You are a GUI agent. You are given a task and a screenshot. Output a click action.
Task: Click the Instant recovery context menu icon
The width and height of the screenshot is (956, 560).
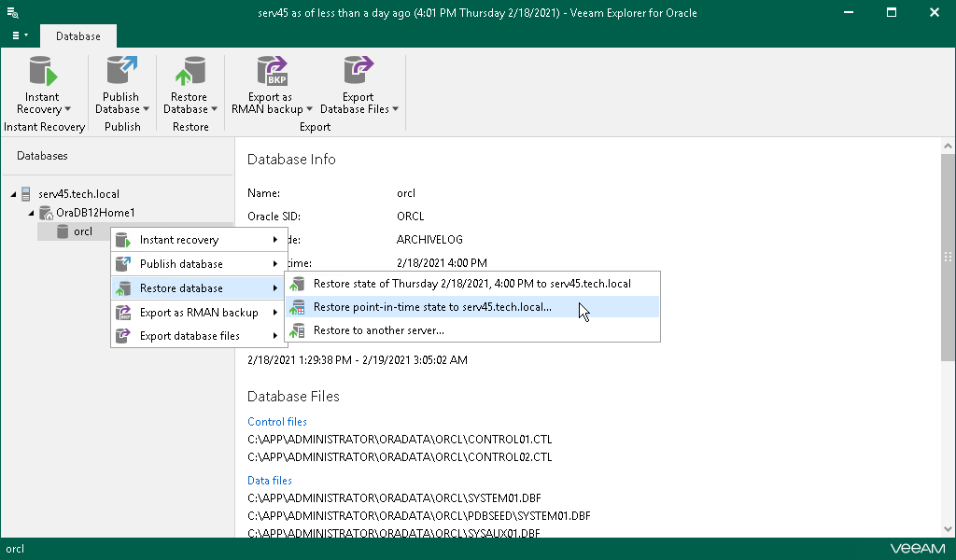click(x=123, y=240)
